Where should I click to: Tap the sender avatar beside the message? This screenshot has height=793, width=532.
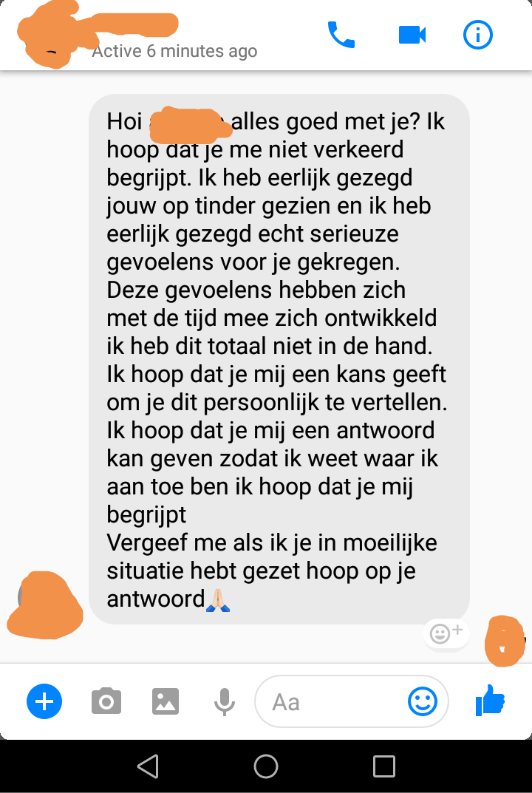point(44,605)
